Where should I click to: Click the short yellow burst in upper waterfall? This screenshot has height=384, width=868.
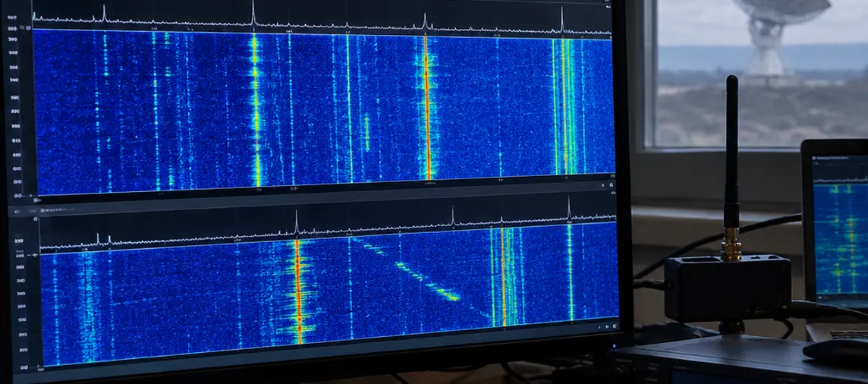(x=366, y=133)
